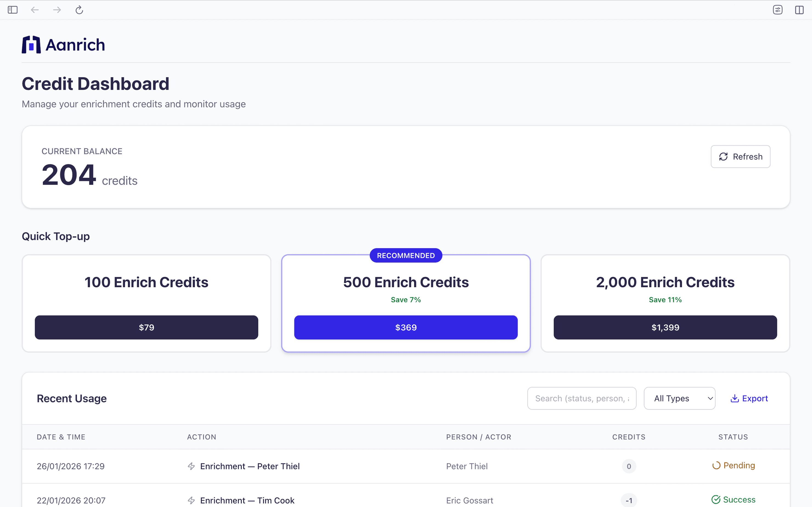812x507 pixels.
Task: Open the browser settings sliders icon
Action: click(777, 10)
